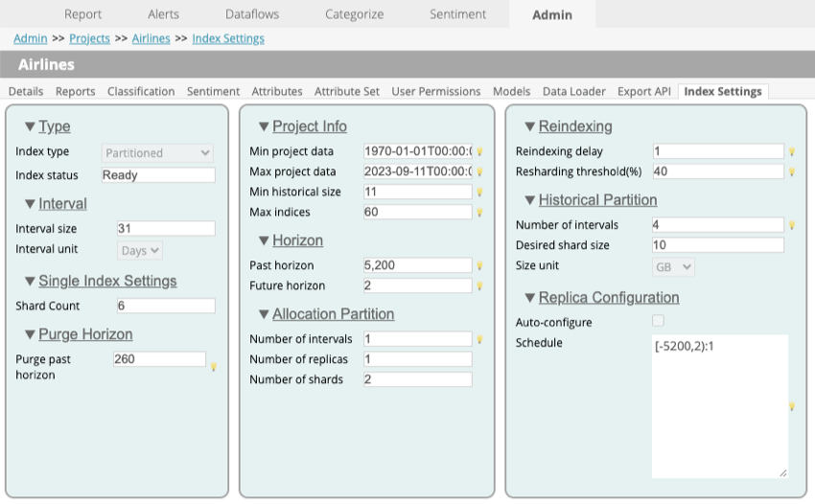This screenshot has width=815, height=504.
Task: Click the Airlines breadcrumb link
Action: click(151, 38)
